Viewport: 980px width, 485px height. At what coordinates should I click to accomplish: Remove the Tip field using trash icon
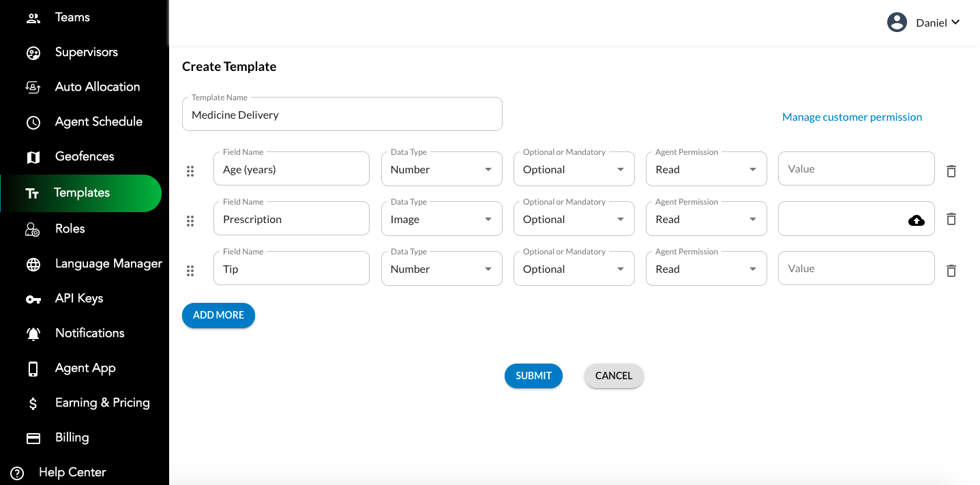[951, 270]
